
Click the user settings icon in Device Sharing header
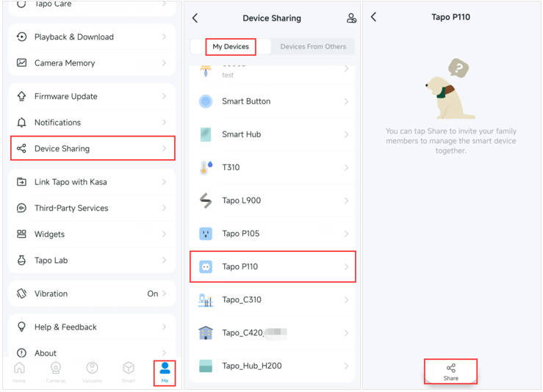[351, 18]
